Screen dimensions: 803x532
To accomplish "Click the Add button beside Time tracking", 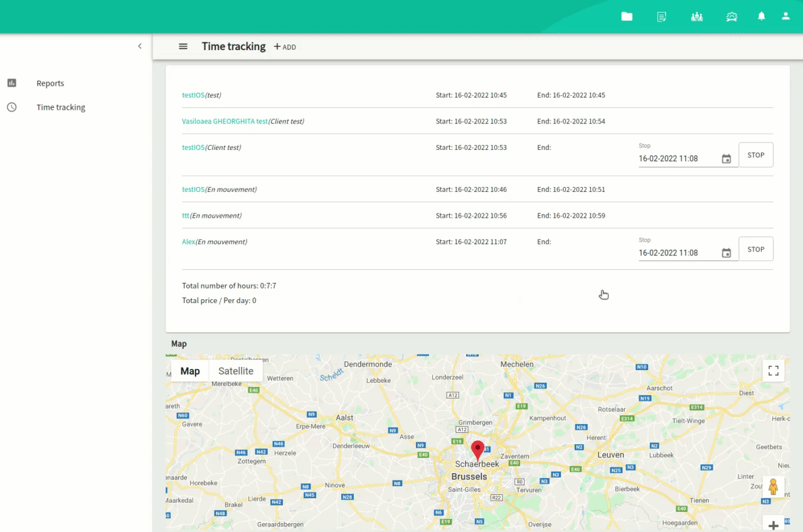I will (x=285, y=47).
